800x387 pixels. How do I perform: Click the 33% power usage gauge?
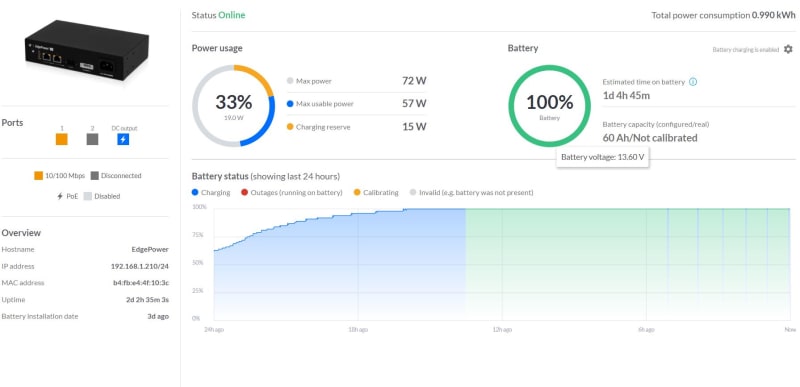234,106
